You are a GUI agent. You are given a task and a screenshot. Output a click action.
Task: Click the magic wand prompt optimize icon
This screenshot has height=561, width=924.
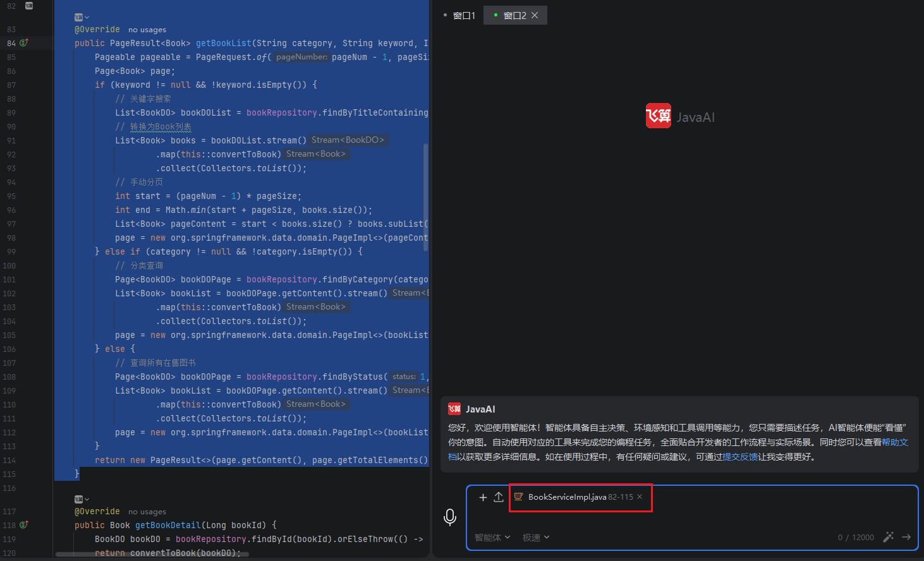click(888, 537)
